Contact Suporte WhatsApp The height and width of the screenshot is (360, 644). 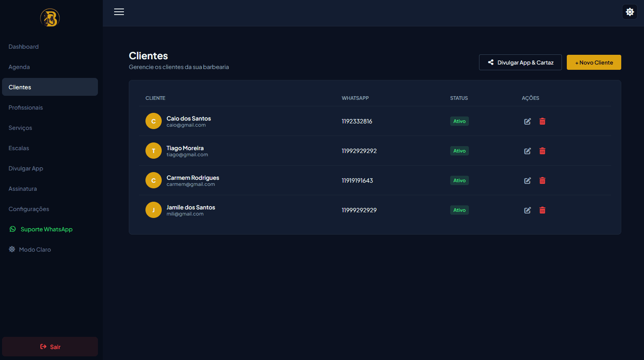pos(50,229)
